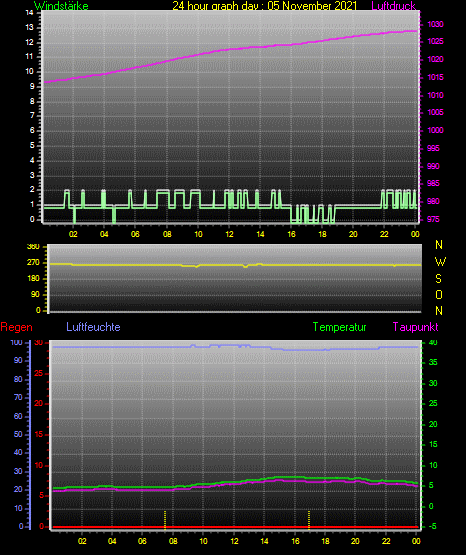The height and width of the screenshot is (555, 466).
Task: Click the Temperatur legend label
Action: coord(340,327)
